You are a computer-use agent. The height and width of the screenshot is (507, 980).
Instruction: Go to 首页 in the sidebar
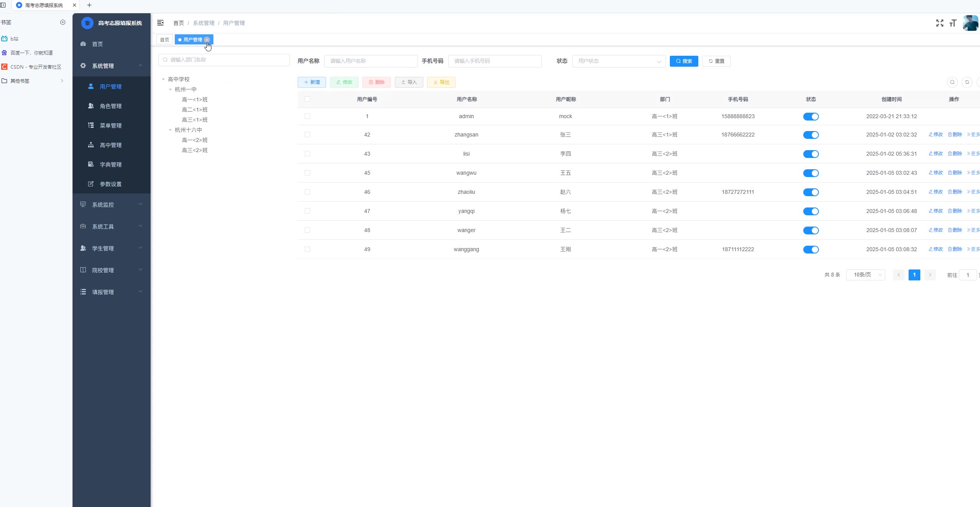pyautogui.click(x=112, y=44)
